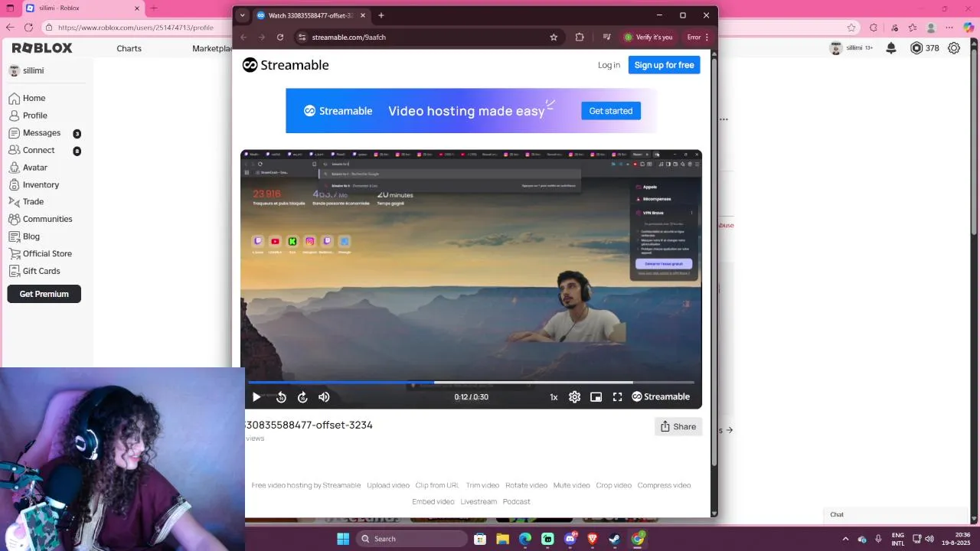Screen dimensions: 980x551
Task: Click the video progress bar
Action: pos(471,382)
